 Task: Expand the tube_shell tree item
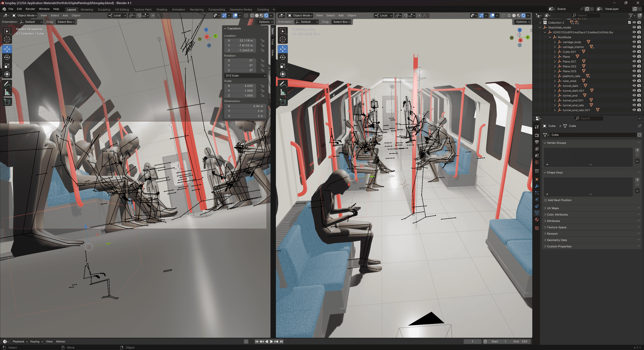555,81
